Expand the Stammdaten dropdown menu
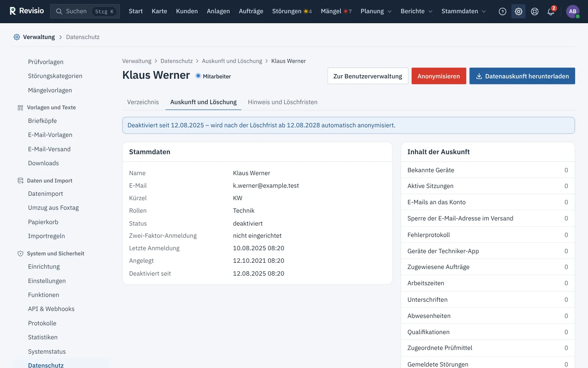This screenshot has height=368, width=588. click(x=463, y=11)
